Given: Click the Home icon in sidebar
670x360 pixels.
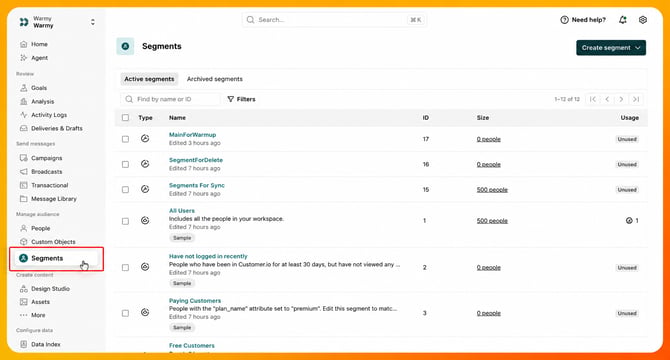Looking at the screenshot, I should [x=24, y=44].
